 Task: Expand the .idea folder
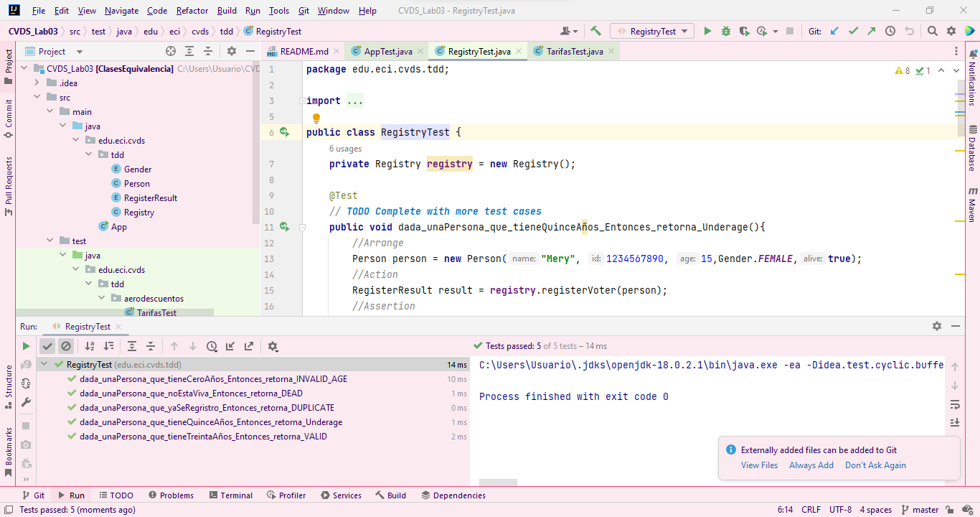(x=37, y=83)
